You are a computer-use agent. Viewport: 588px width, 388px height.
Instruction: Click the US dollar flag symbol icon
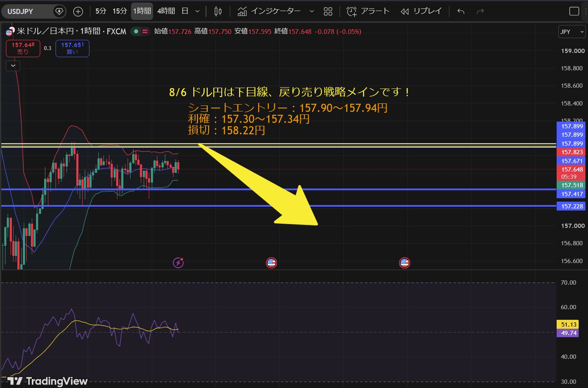9,31
